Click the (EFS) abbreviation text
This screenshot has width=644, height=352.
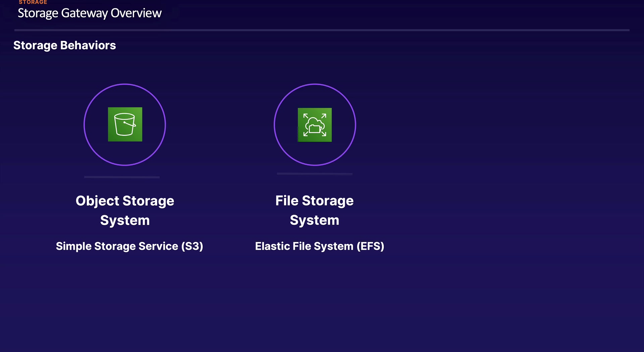(370, 246)
